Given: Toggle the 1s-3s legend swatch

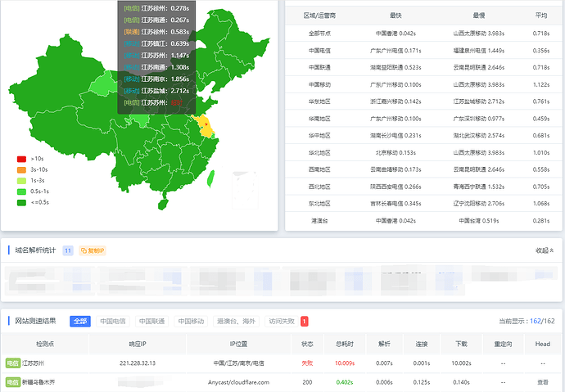Looking at the screenshot, I should tap(21, 181).
